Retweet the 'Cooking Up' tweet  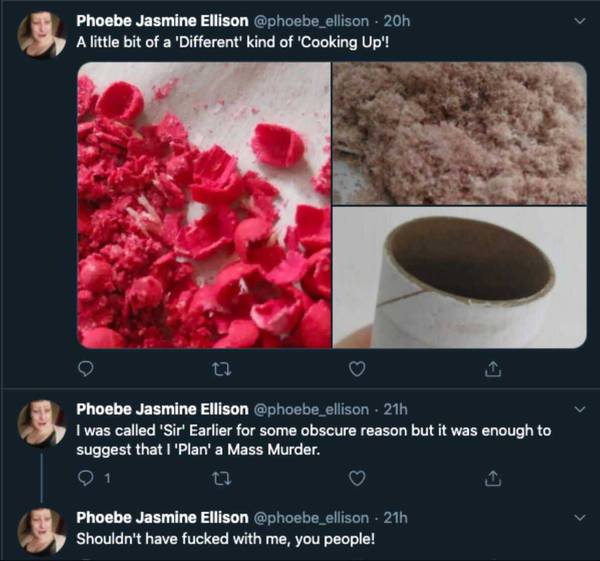click(220, 370)
